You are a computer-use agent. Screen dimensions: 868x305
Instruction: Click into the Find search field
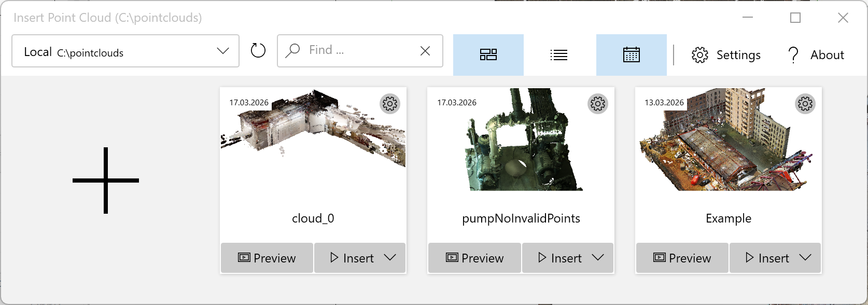pyautogui.click(x=358, y=50)
